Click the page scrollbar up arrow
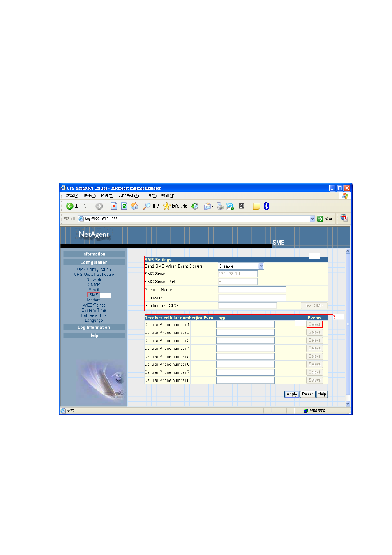The height and width of the screenshot is (555, 392). point(348,251)
